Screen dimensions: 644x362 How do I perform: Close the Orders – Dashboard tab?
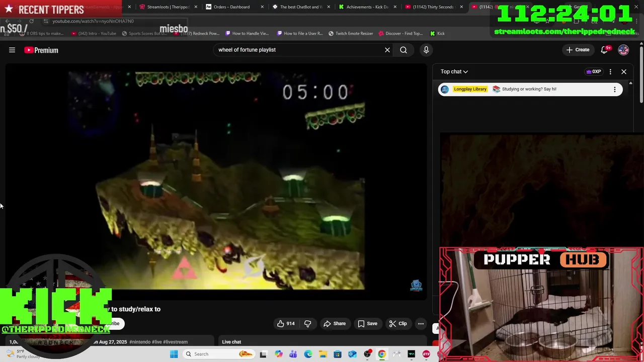click(262, 7)
